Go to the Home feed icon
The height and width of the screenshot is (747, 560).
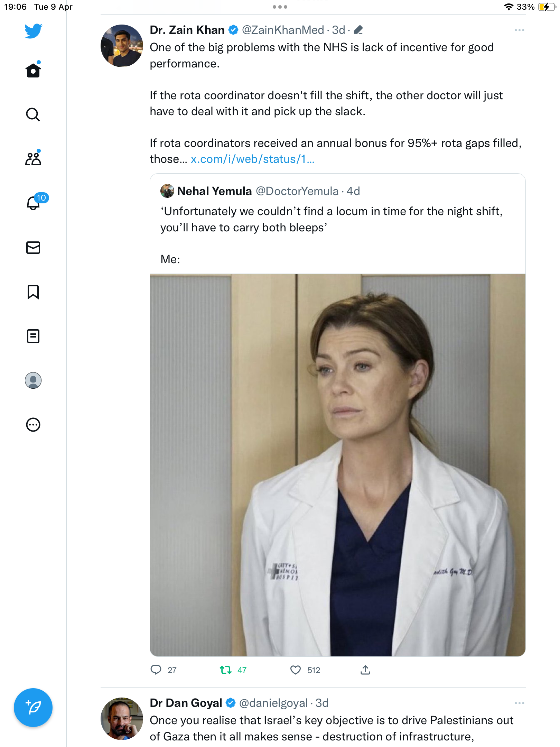[x=33, y=70]
